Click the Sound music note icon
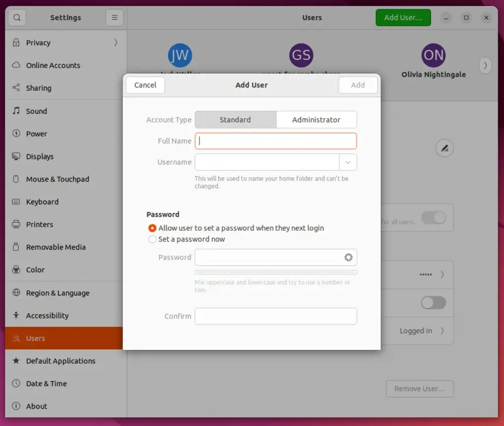Viewport: 504px width, 426px height. pyautogui.click(x=16, y=111)
